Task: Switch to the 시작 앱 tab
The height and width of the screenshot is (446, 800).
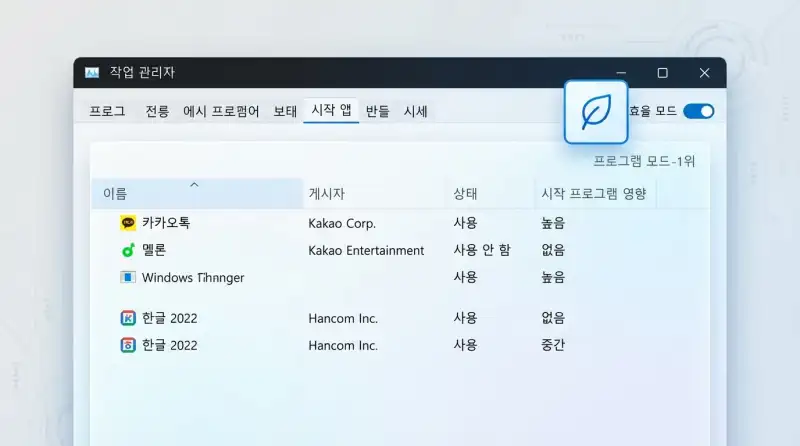Action: (x=331, y=110)
